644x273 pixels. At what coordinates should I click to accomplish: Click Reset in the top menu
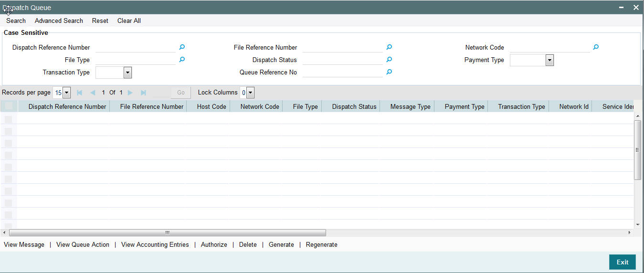(100, 21)
